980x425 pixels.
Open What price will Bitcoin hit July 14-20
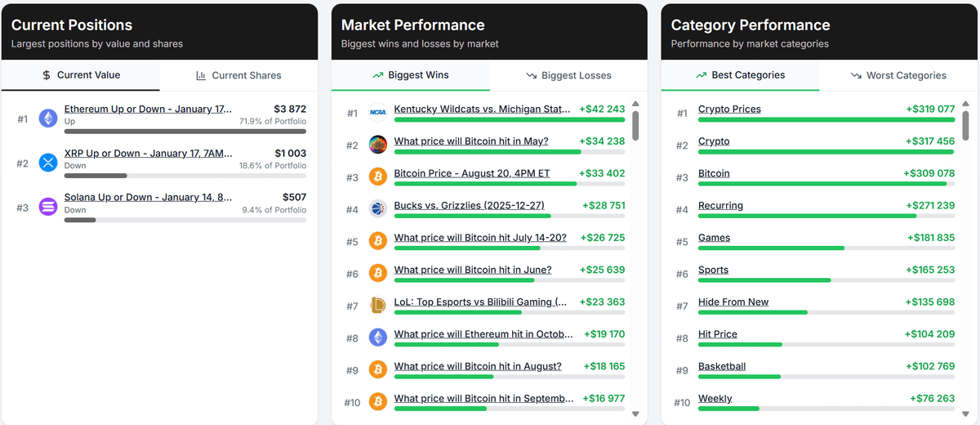coord(480,237)
